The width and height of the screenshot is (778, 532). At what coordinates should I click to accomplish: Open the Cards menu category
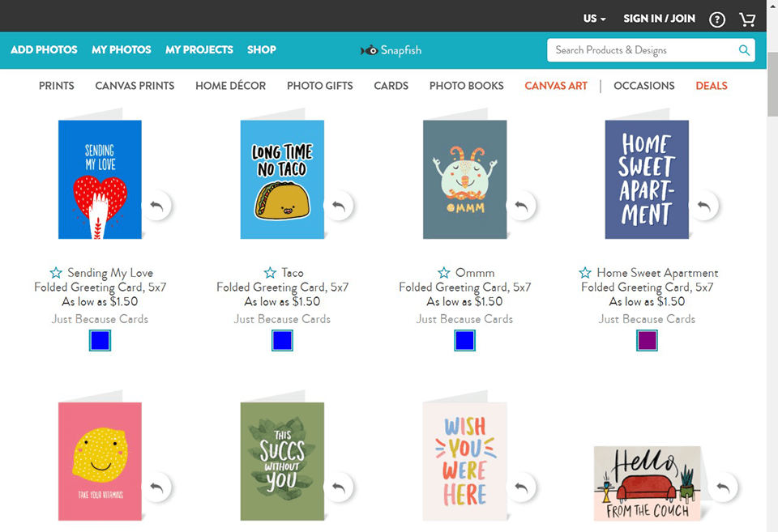tap(391, 86)
